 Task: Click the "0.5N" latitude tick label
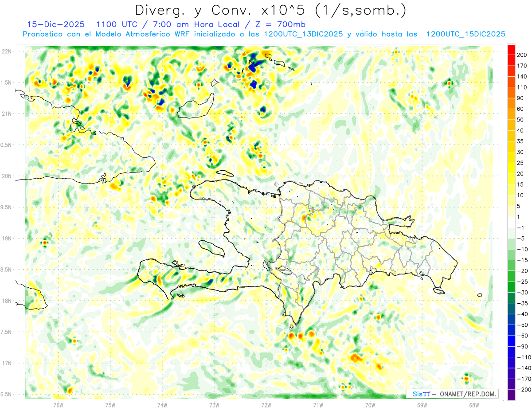7,145
